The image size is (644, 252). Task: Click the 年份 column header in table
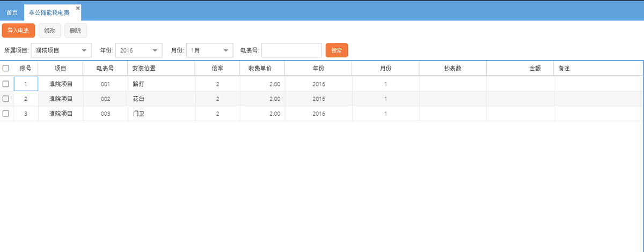click(x=318, y=69)
